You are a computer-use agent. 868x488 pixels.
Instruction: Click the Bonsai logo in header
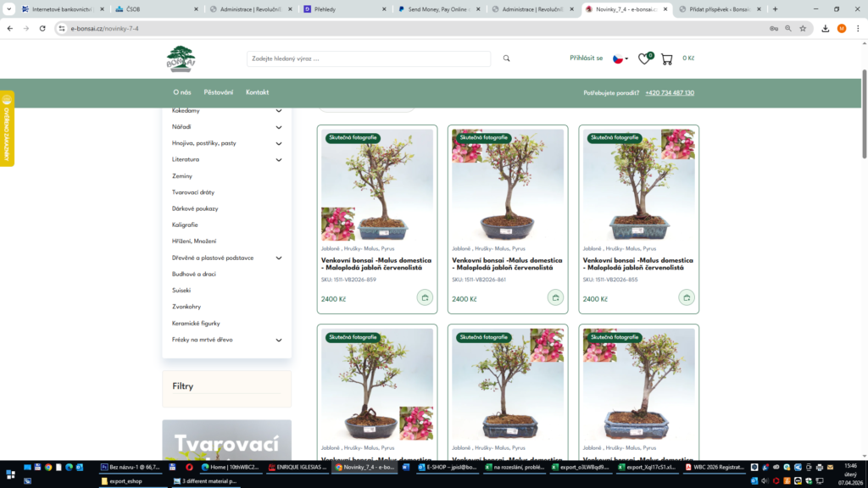pos(181,58)
